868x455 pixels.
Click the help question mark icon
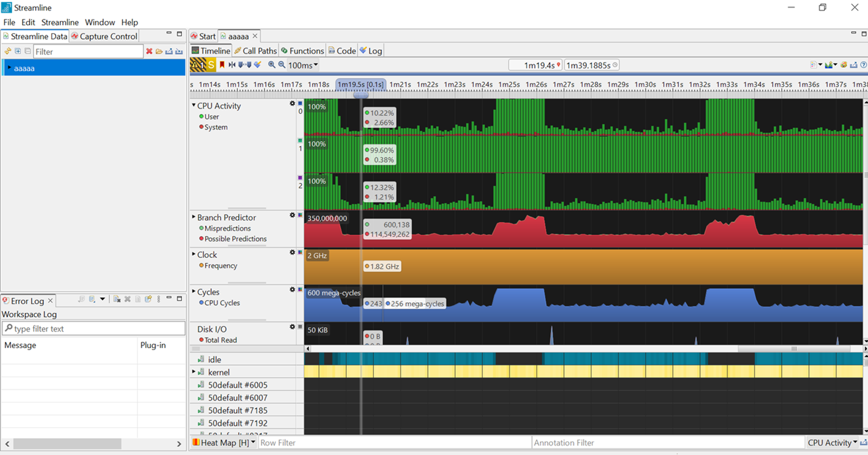point(863,65)
